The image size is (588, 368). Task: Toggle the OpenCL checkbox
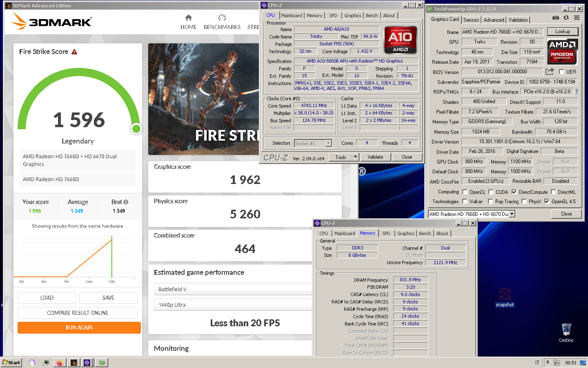pyautogui.click(x=465, y=192)
